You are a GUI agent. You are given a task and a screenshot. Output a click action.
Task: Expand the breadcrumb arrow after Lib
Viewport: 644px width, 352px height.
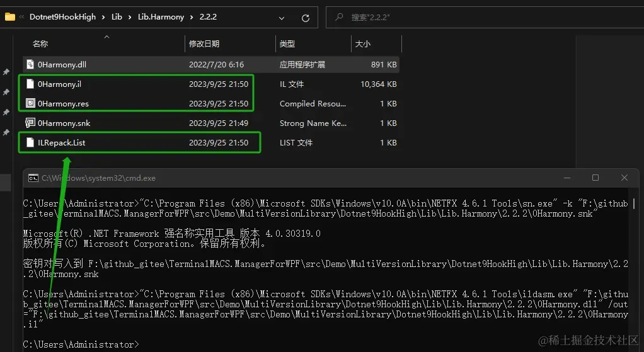pos(130,17)
